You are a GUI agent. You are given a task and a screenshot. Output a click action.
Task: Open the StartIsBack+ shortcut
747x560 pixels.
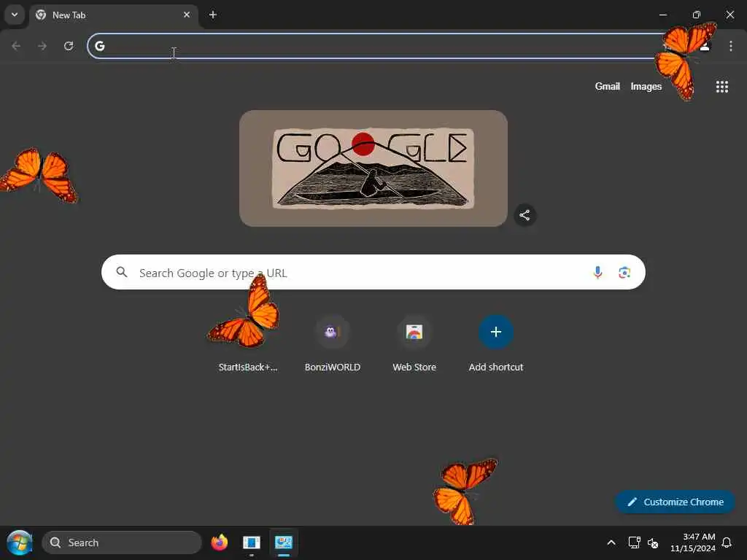(x=248, y=343)
